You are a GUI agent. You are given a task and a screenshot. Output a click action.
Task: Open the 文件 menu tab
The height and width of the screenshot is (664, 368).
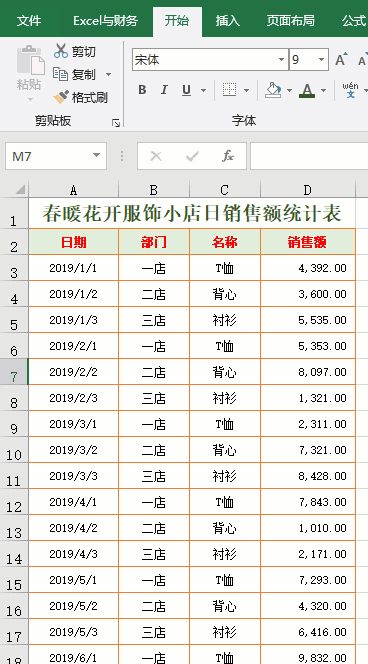[28, 21]
